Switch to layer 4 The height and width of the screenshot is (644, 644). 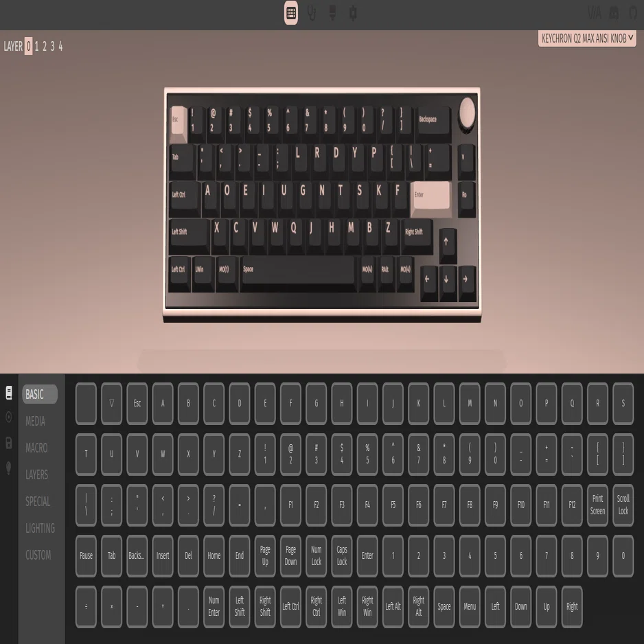[60, 46]
